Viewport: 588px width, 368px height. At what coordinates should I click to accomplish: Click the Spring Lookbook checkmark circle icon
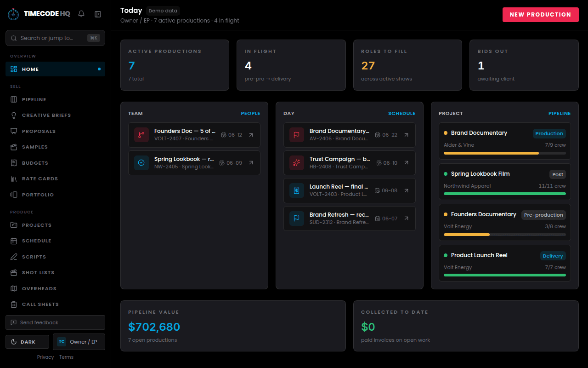click(x=141, y=163)
